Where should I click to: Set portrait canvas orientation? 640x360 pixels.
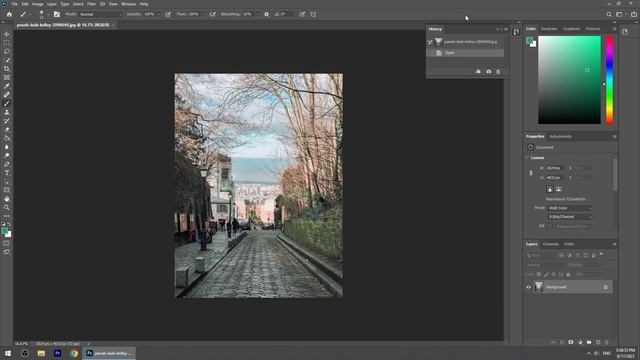click(550, 189)
